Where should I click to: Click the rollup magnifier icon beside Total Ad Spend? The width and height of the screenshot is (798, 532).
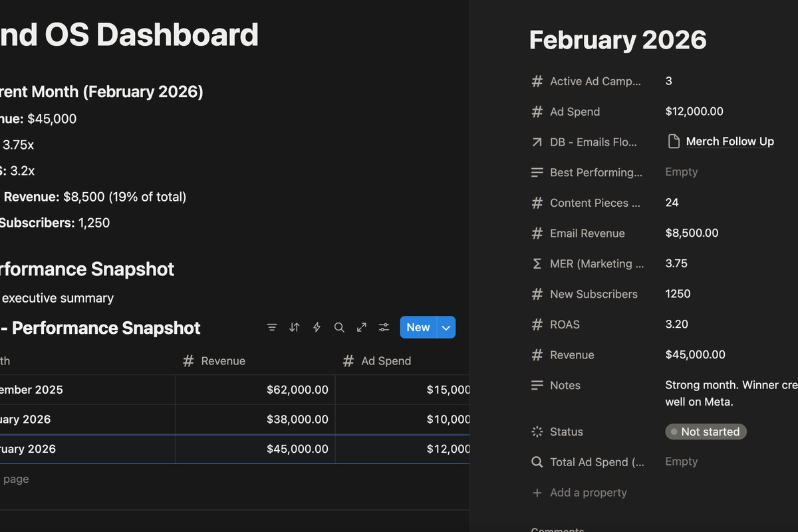pyautogui.click(x=537, y=462)
